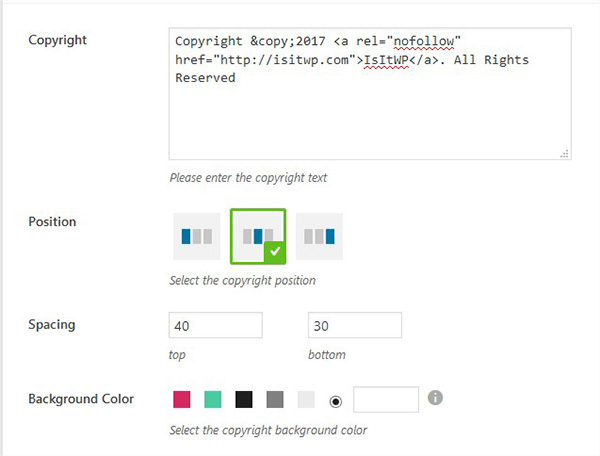Click the underlined word nofollow in the textarea
Image resolution: width=600 pixels, height=456 pixels.
pyautogui.click(x=424, y=41)
